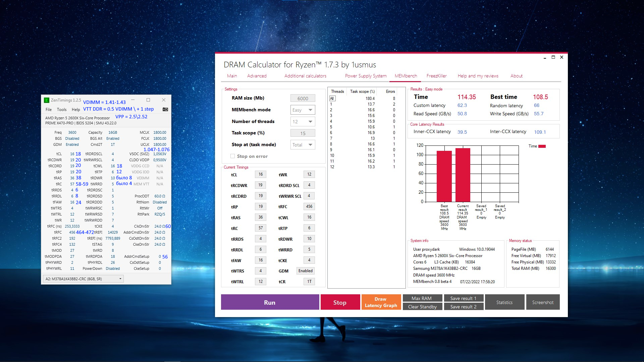This screenshot has height=362, width=644.
Task: Click the ZenTimings app logo icon
Action: tap(47, 100)
